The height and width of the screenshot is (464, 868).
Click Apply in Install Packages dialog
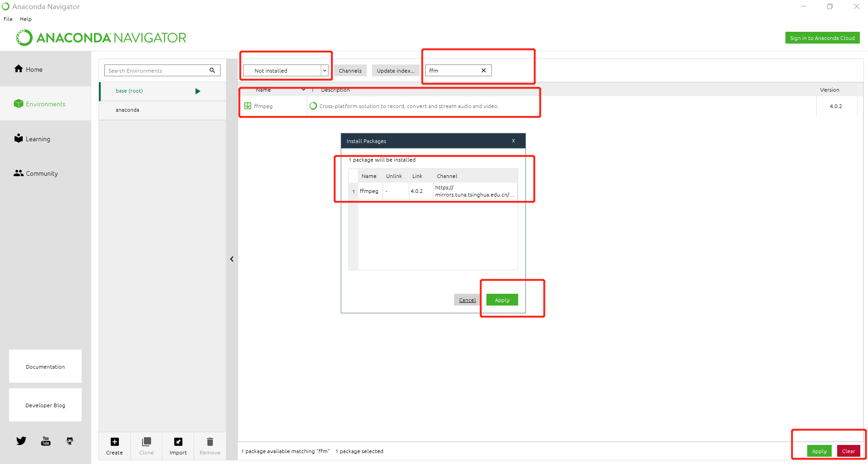tap(502, 300)
